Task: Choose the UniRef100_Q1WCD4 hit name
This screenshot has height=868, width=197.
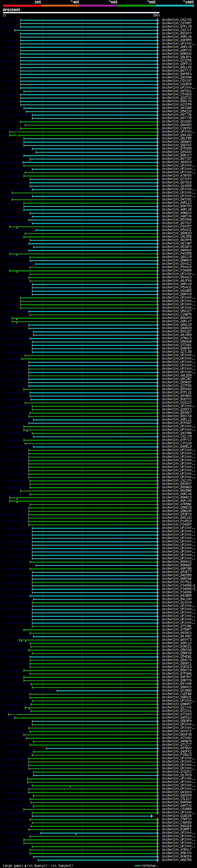Action: (177, 816)
